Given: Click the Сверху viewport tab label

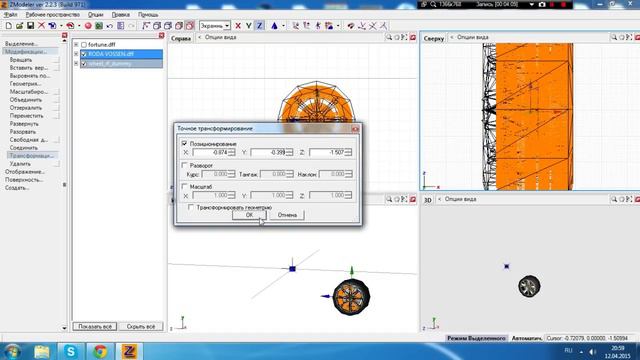Looking at the screenshot, I should point(433,38).
